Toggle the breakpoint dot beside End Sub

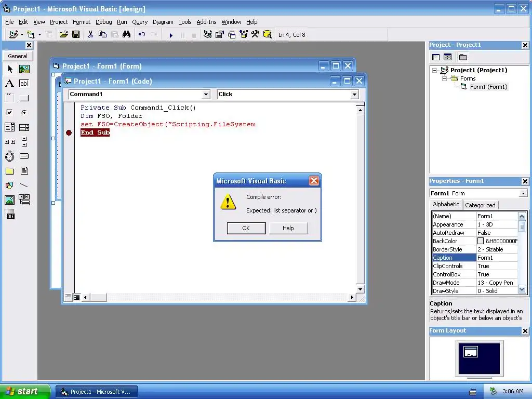point(69,132)
